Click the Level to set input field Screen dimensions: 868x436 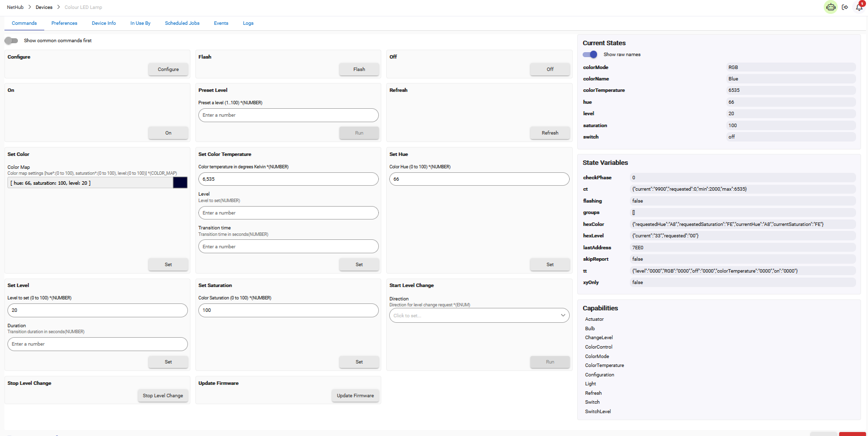97,310
